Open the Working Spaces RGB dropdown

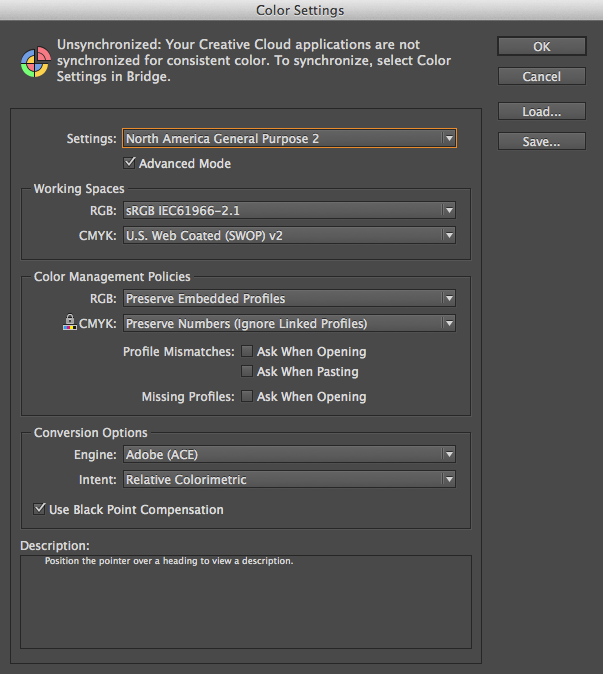[289, 210]
